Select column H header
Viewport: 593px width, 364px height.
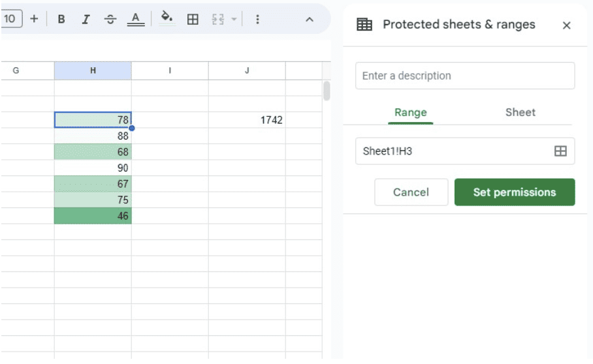pos(93,70)
